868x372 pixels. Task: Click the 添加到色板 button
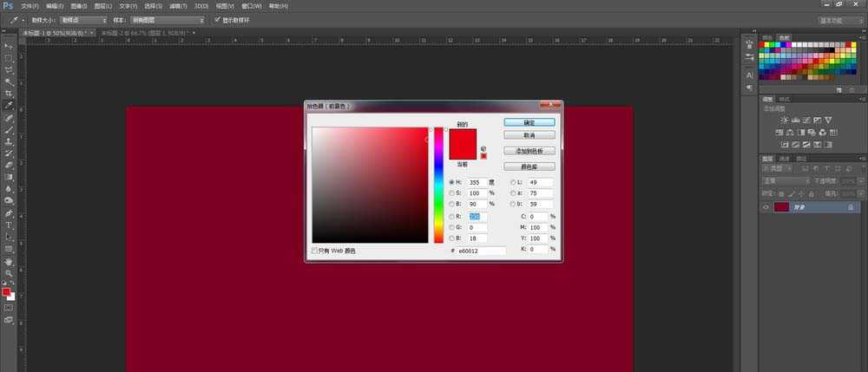click(x=529, y=151)
